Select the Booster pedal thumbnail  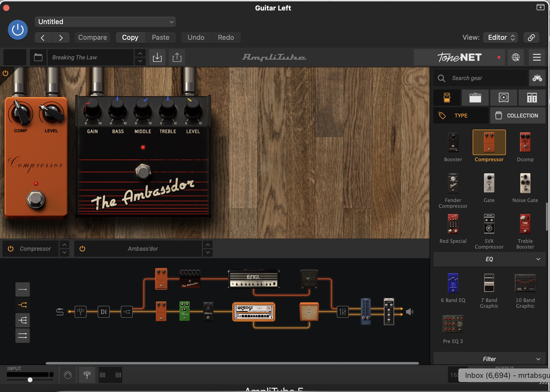point(453,143)
